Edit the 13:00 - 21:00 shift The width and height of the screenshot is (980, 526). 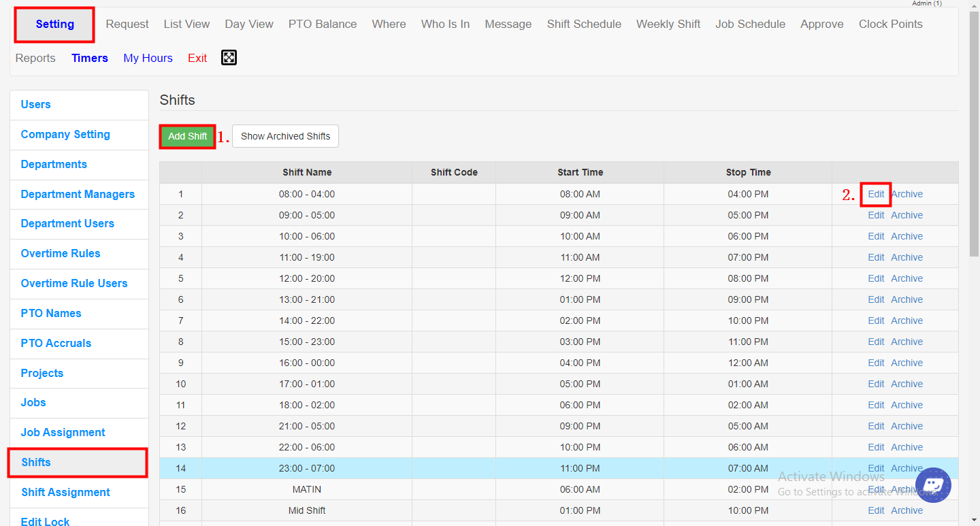(876, 299)
